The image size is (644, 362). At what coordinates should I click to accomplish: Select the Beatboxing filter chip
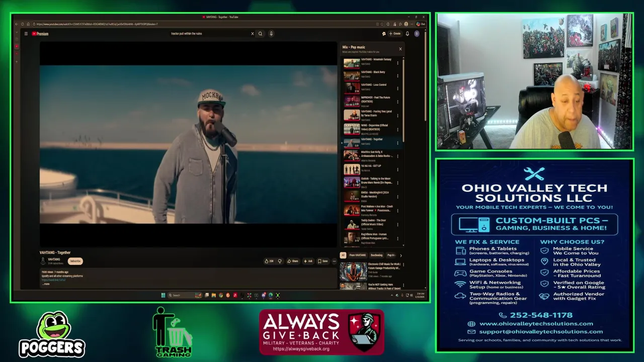[x=376, y=255]
